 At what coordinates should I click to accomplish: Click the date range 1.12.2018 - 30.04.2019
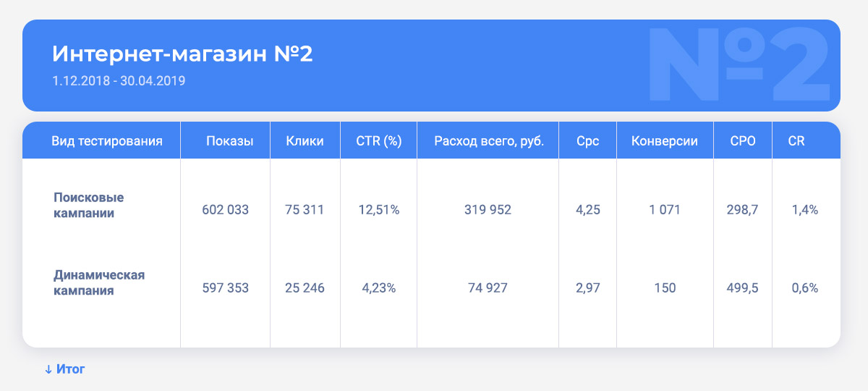point(119,81)
